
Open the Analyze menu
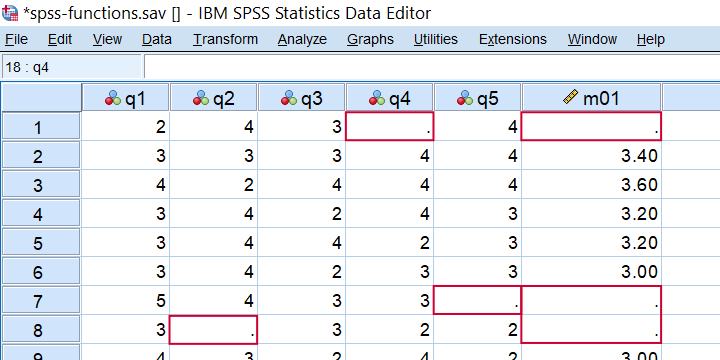tap(302, 39)
